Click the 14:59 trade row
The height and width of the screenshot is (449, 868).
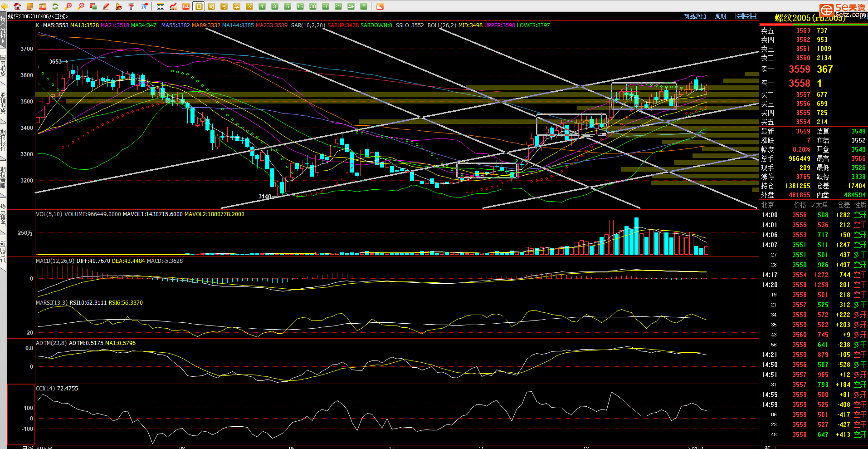pos(814,405)
